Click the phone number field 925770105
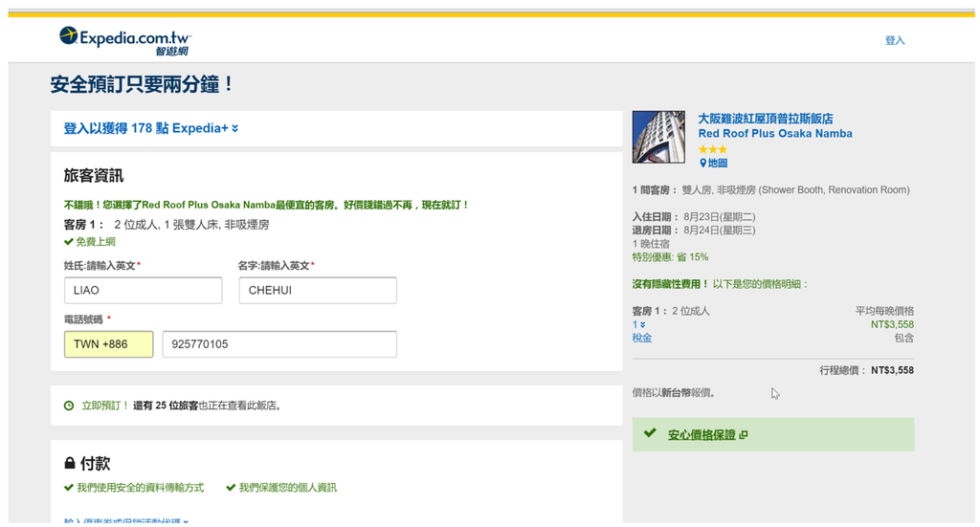 click(279, 344)
